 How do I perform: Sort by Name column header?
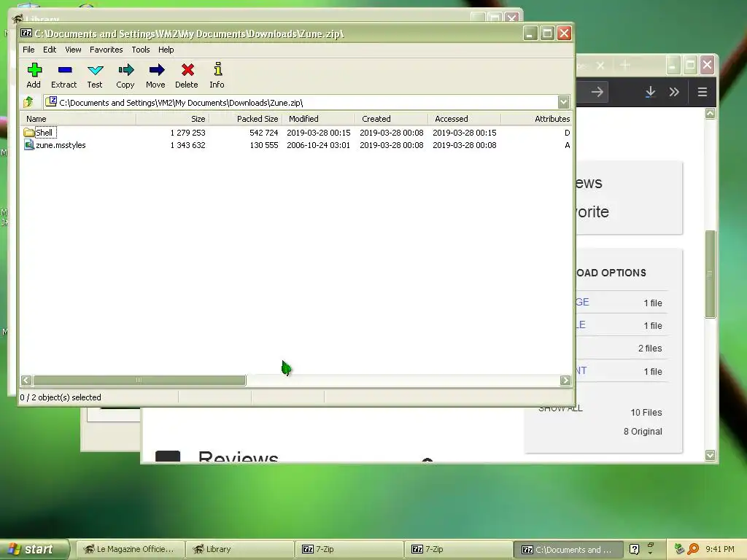pyautogui.click(x=78, y=119)
